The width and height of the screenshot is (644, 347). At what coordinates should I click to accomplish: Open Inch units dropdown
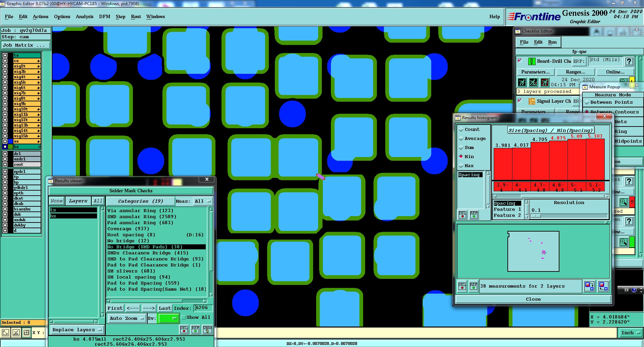coord(631,333)
